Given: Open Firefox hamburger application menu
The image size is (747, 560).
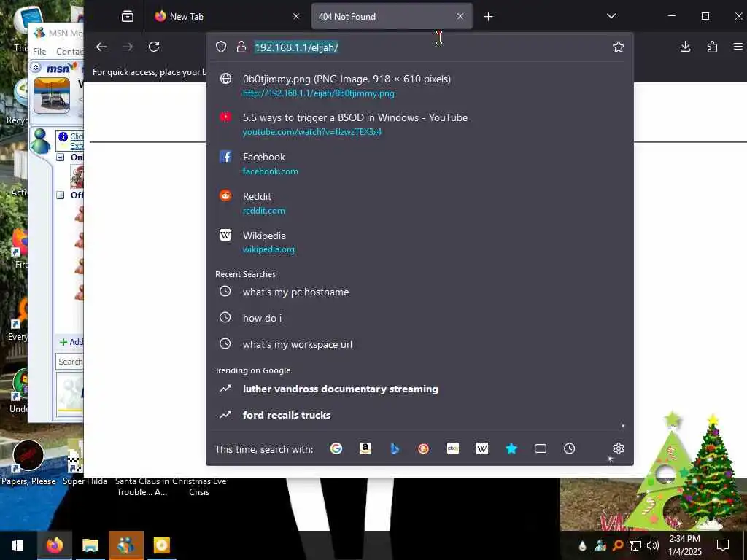Looking at the screenshot, I should (738, 47).
